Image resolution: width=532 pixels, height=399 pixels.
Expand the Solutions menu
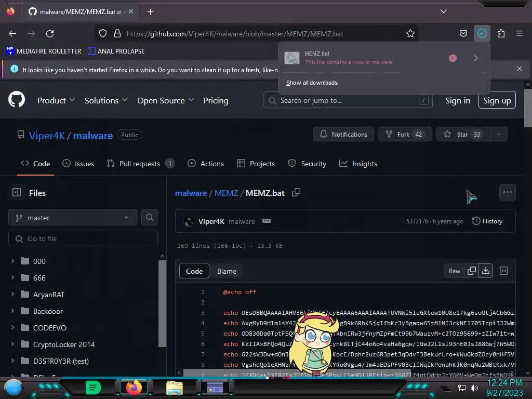pos(106,100)
